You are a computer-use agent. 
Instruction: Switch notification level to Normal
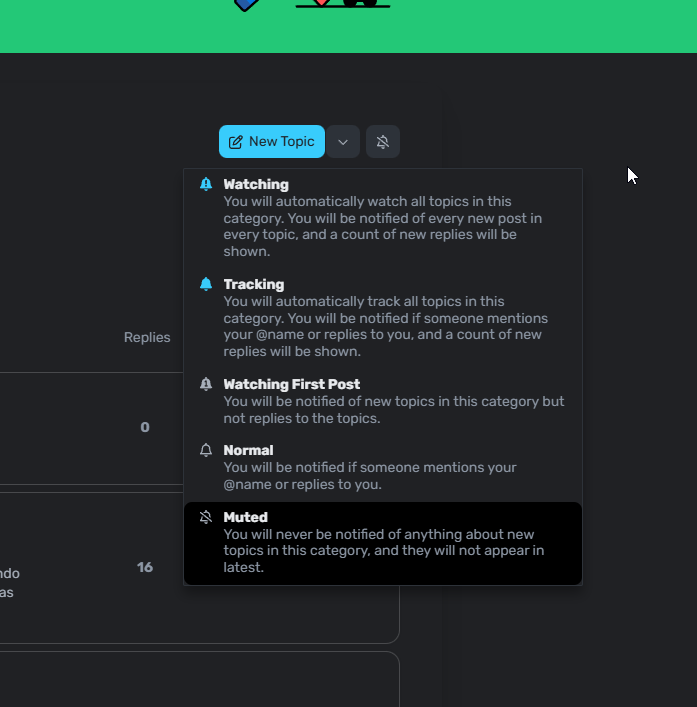248,450
